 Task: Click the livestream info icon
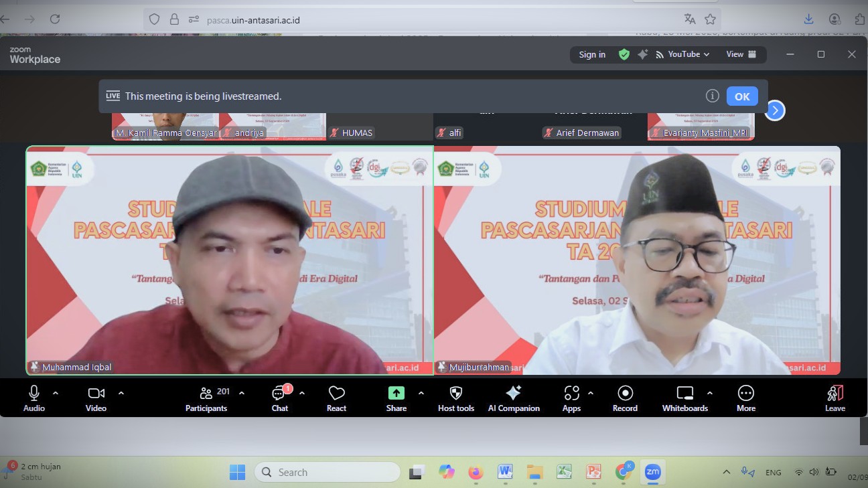click(713, 96)
